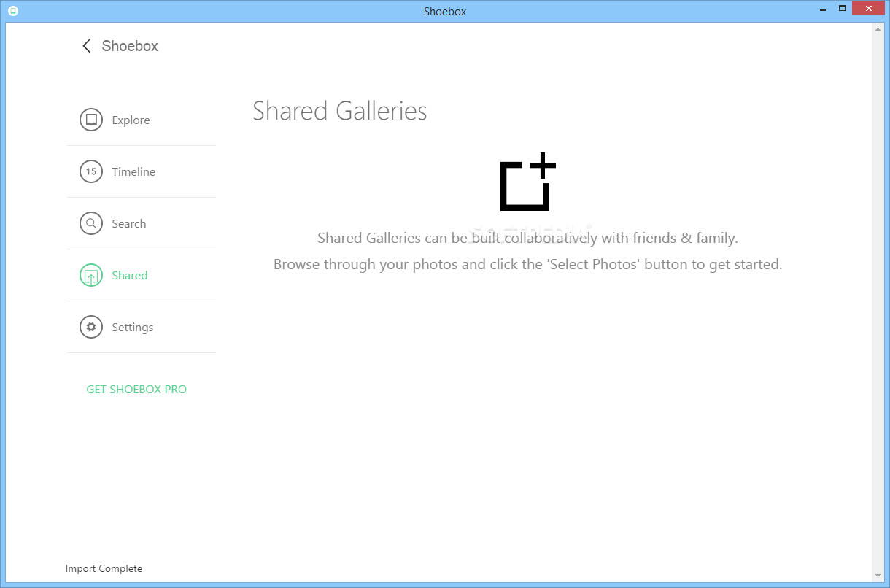Click the text about building galleries collaboratively
The image size is (890, 588).
click(x=528, y=239)
